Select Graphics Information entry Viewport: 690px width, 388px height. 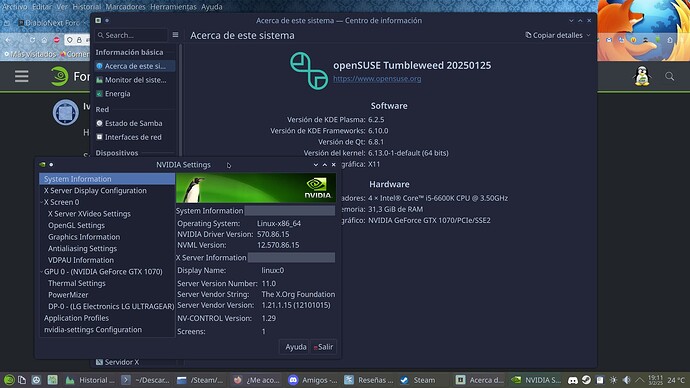84,237
